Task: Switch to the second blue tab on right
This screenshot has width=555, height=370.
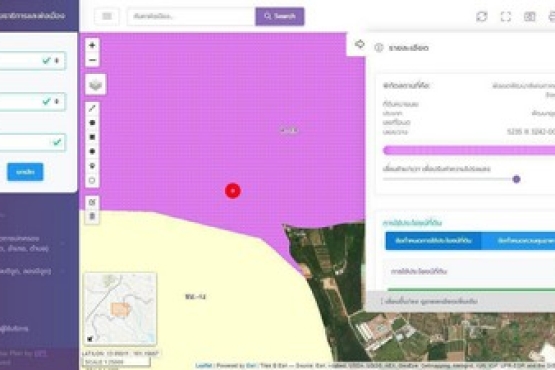Action: coord(518,241)
